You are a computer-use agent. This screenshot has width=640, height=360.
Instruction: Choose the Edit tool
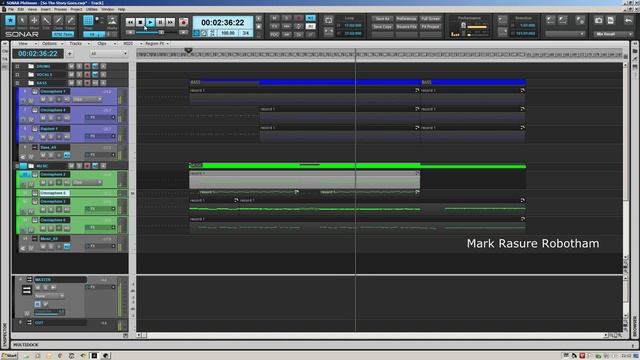(x=47, y=20)
